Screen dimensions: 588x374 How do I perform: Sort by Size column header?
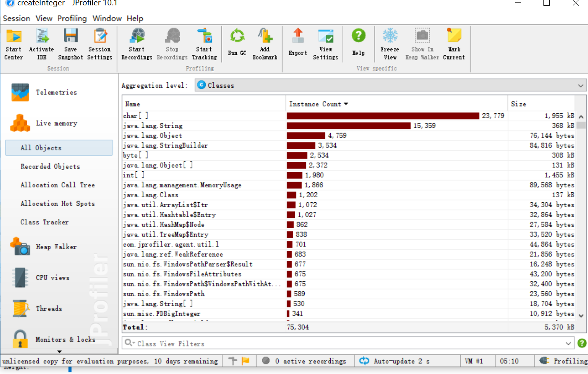coord(541,104)
